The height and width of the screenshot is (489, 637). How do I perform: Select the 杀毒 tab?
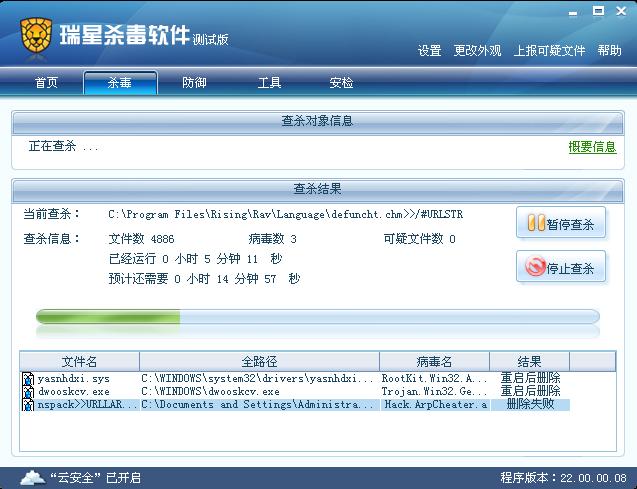120,83
